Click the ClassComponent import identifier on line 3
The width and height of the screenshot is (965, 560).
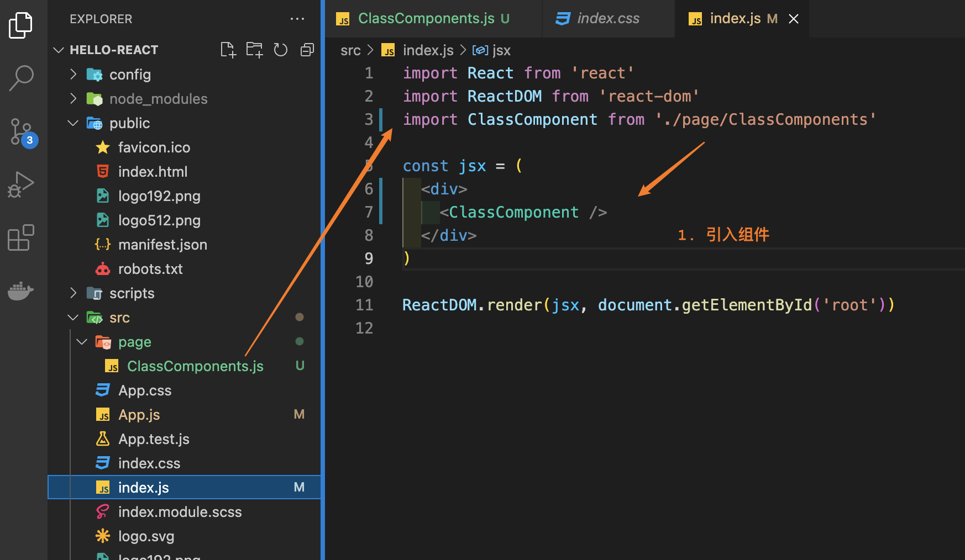532,119
